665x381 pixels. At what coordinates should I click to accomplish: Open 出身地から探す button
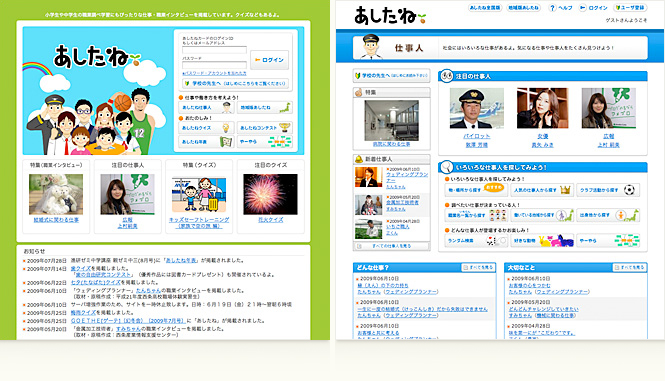coord(609,215)
